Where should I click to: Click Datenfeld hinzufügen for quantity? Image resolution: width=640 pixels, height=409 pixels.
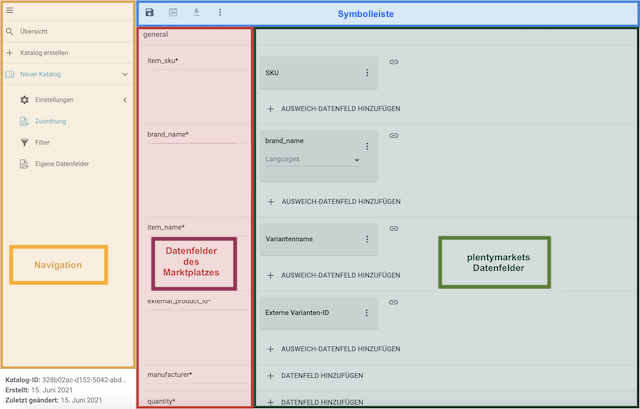point(315,402)
